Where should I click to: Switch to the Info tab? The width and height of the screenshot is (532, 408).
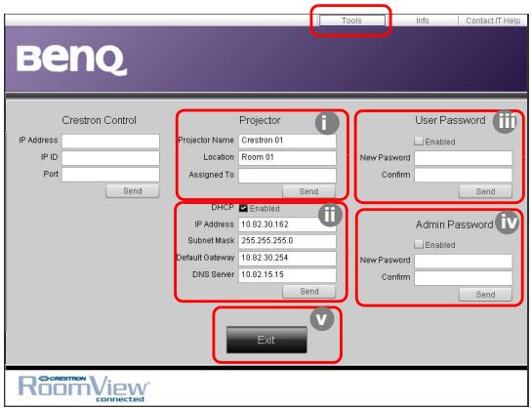point(422,20)
